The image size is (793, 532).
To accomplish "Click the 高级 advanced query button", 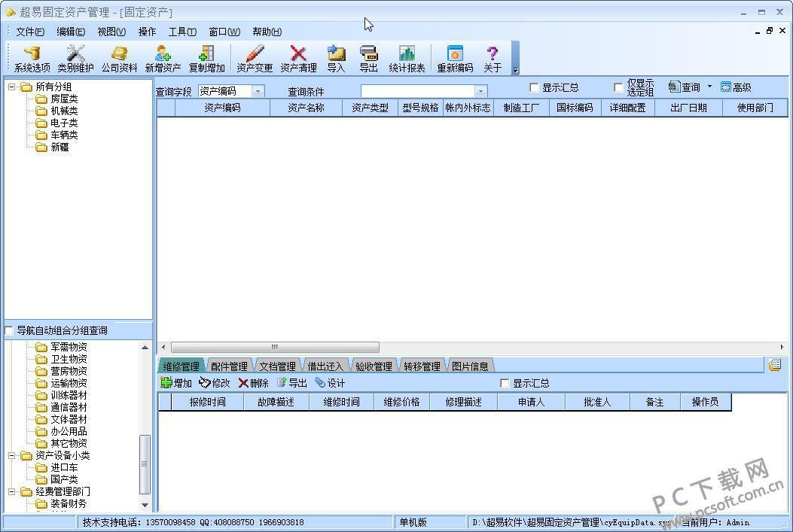I will click(x=736, y=87).
